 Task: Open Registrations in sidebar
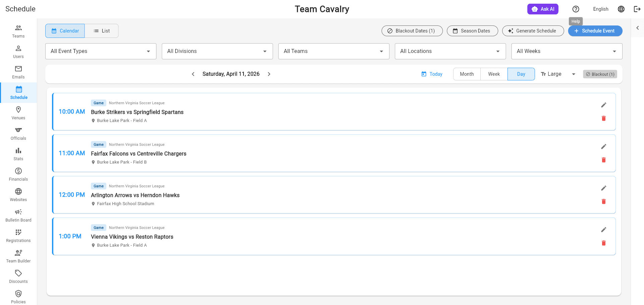pyautogui.click(x=18, y=236)
